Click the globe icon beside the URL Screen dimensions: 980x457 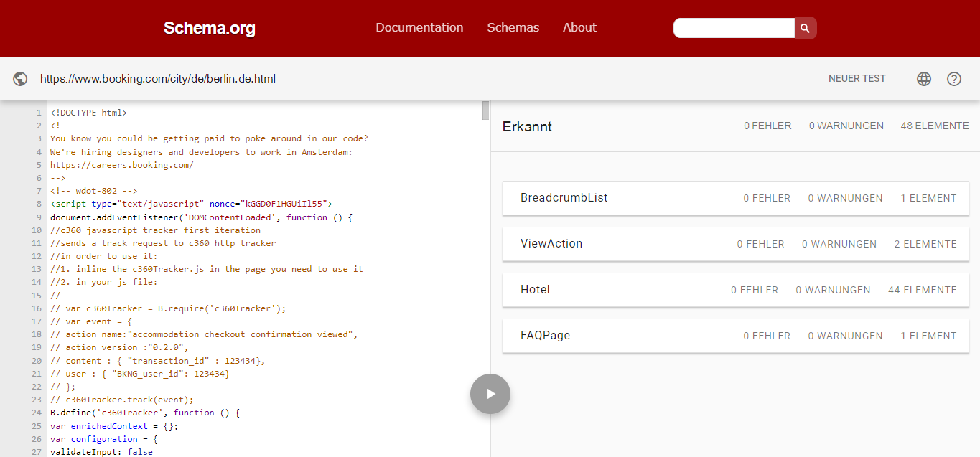[20, 79]
